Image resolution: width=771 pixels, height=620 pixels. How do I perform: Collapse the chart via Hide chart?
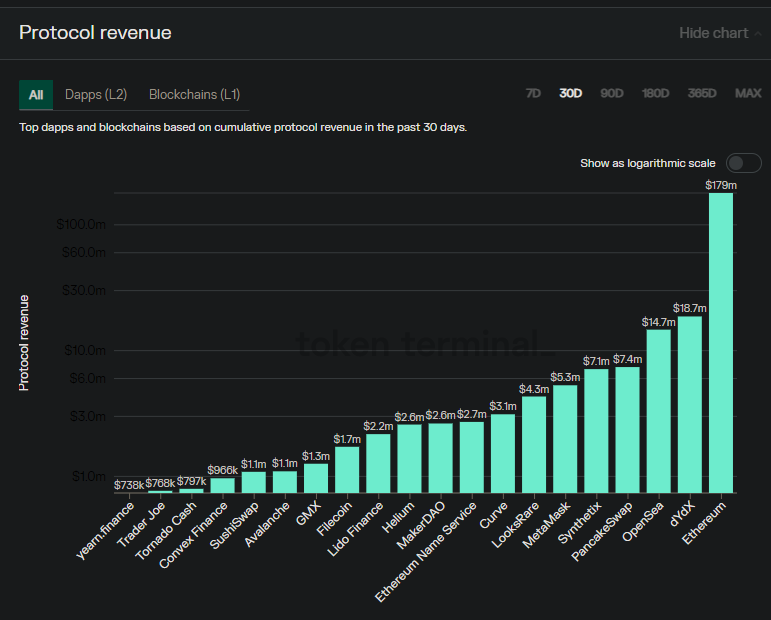point(720,33)
